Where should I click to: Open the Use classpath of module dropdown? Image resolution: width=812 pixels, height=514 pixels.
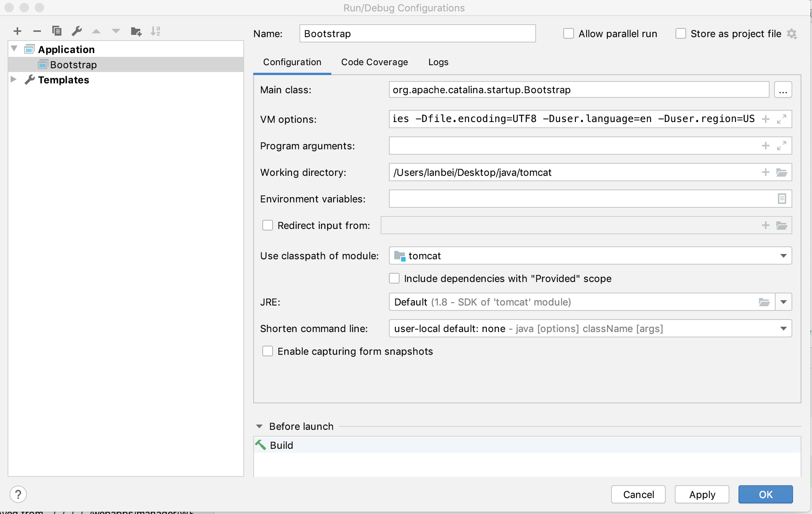coord(783,256)
